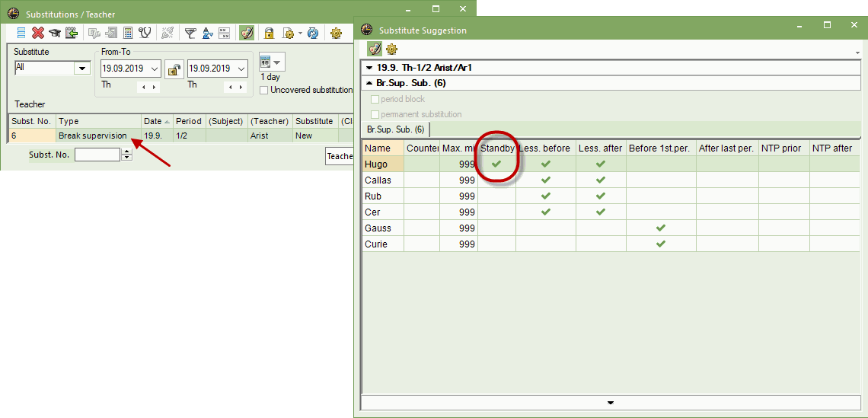Click the Arist teacher cell
868x418 pixels.
pyautogui.click(x=270, y=135)
